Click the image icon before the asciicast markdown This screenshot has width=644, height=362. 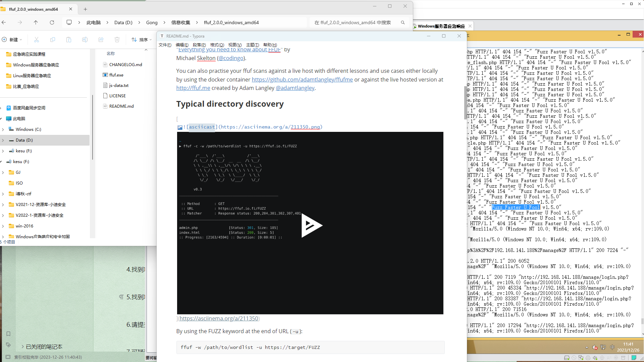[180, 127]
